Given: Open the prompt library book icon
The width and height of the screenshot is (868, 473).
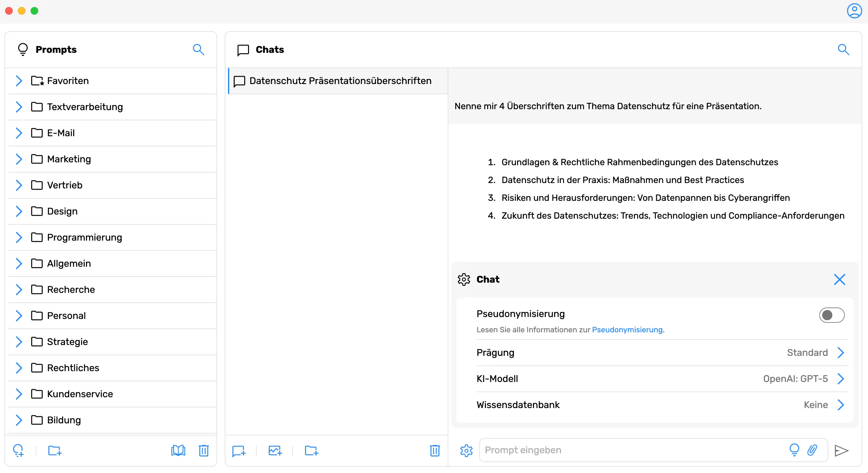Looking at the screenshot, I should tap(178, 450).
